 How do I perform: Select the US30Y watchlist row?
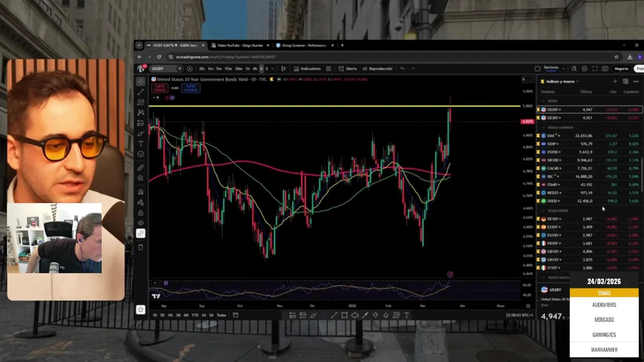click(x=590, y=118)
